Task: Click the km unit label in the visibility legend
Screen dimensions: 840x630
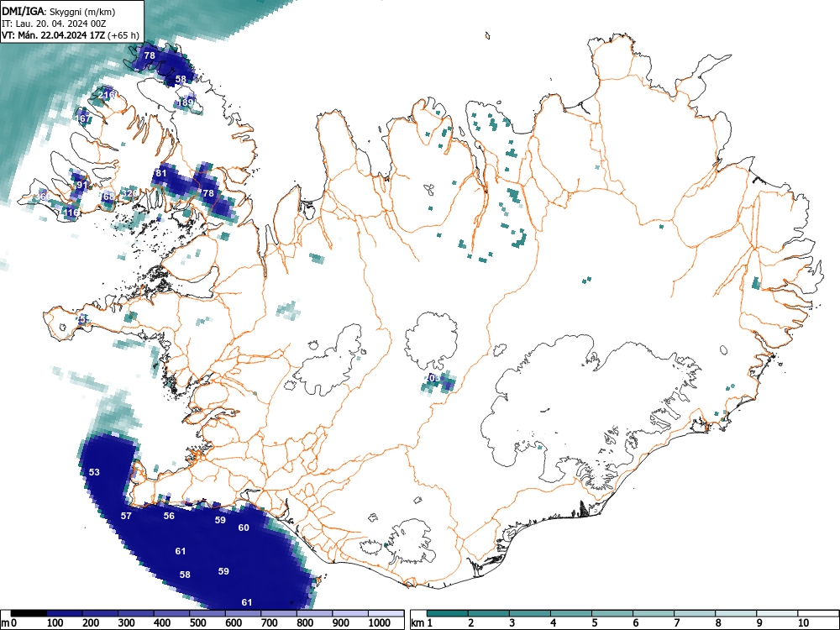Action: point(417,623)
